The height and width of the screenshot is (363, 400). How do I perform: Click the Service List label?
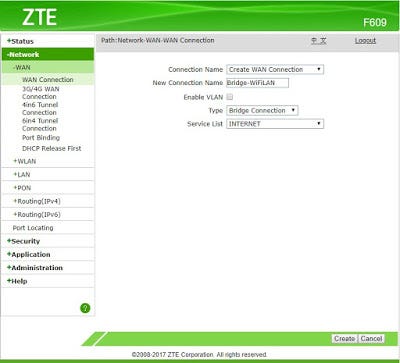205,124
